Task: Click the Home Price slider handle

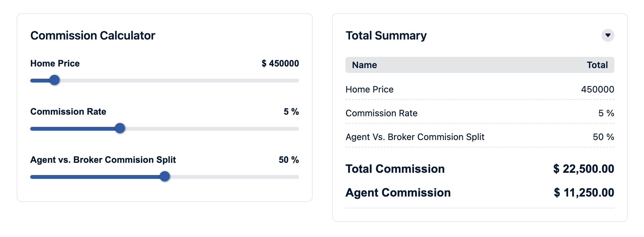Action: (x=55, y=80)
